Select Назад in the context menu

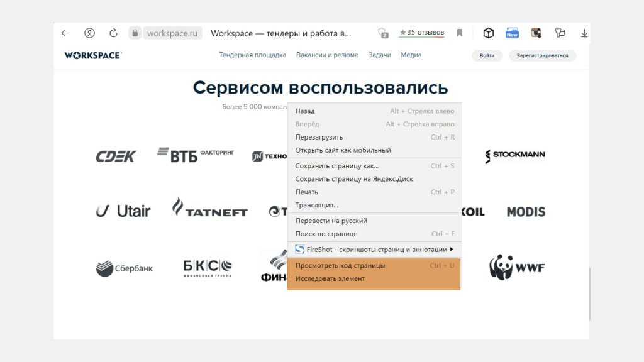click(x=375, y=111)
